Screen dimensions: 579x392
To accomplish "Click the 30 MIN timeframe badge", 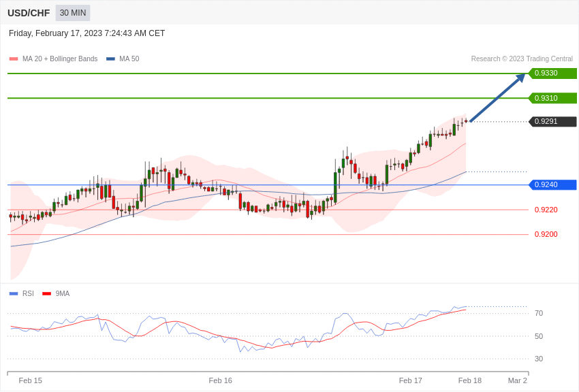I will pyautogui.click(x=73, y=13).
